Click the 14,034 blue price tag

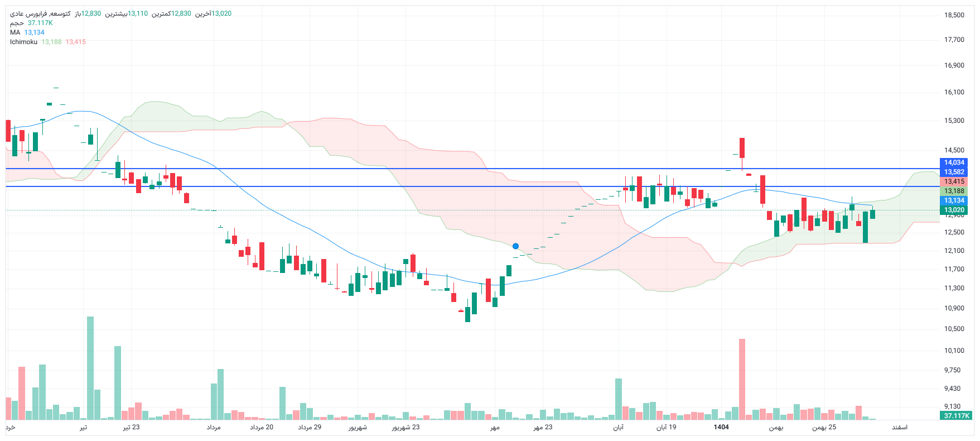pos(954,162)
